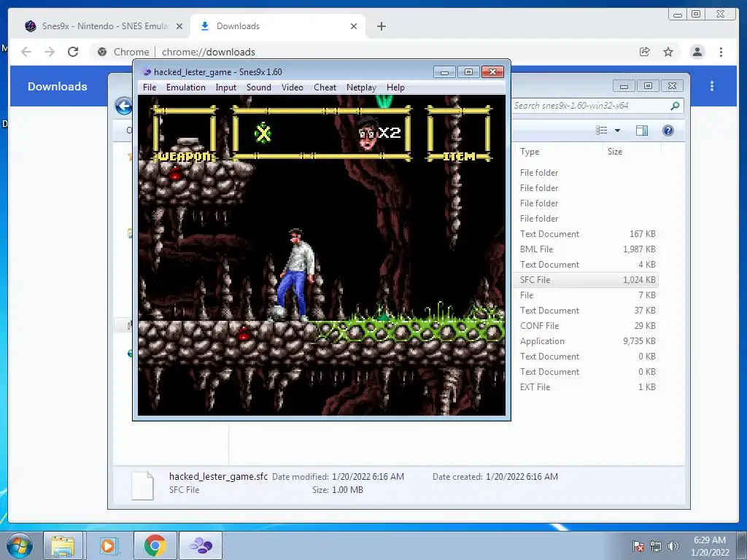Reload the Chrome downloads page
747x560 pixels.
coord(73,52)
